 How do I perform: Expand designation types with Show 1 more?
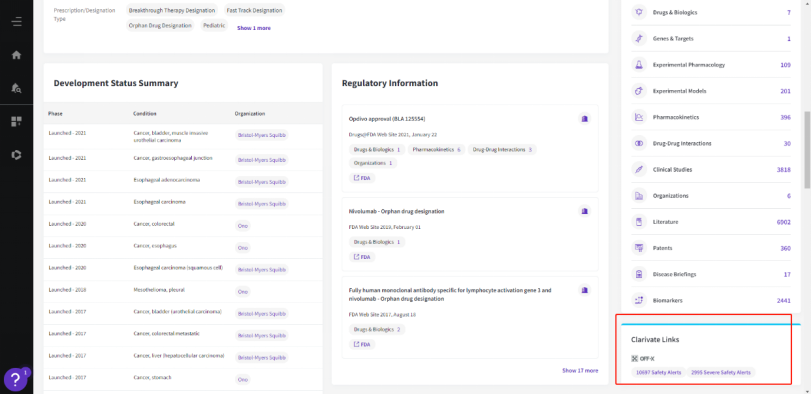[253, 28]
